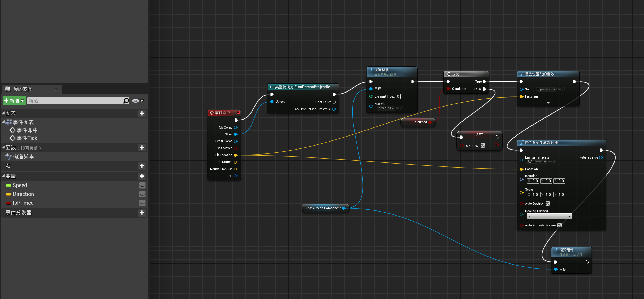
Task: Click plus icon to add new function
Action: point(142,148)
